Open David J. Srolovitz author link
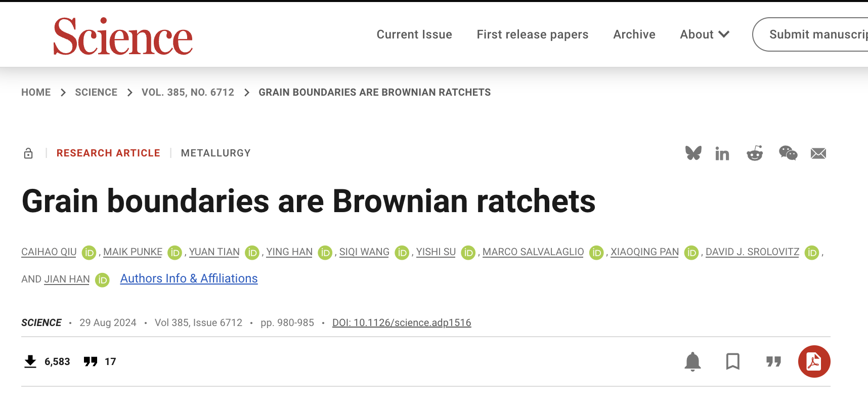The height and width of the screenshot is (403, 868). (752, 252)
